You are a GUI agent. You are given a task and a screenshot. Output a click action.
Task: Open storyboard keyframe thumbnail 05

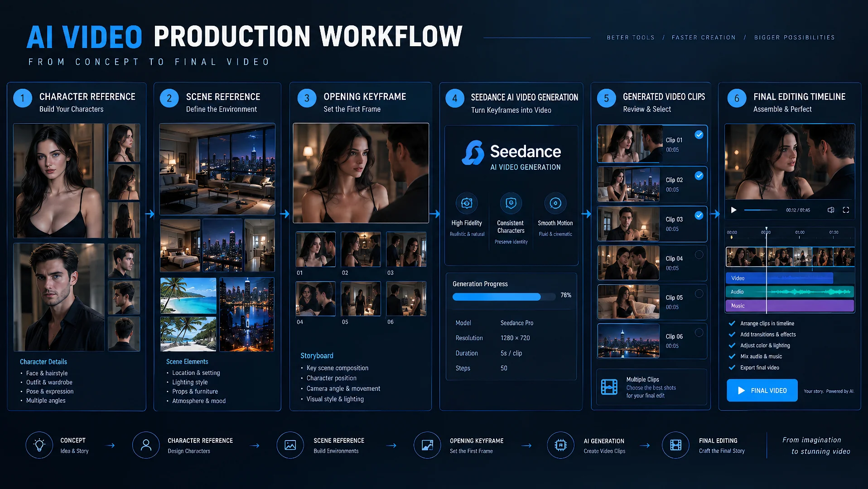pos(361,298)
